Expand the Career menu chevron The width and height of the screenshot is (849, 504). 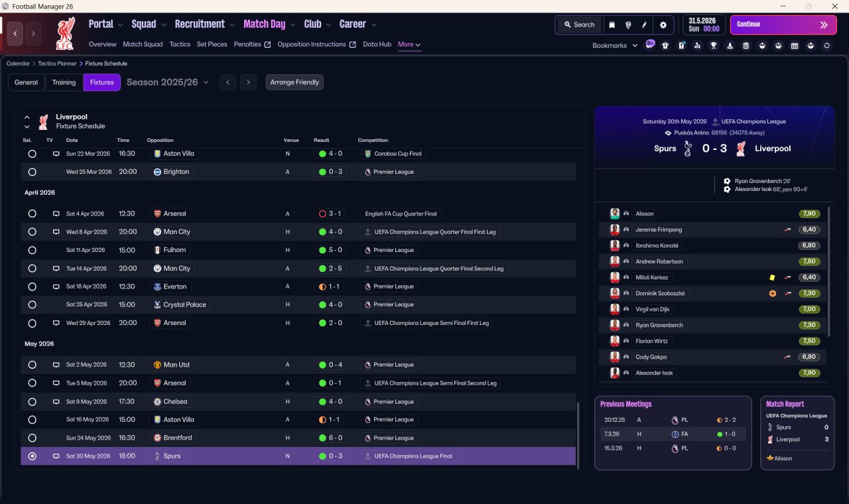(373, 25)
